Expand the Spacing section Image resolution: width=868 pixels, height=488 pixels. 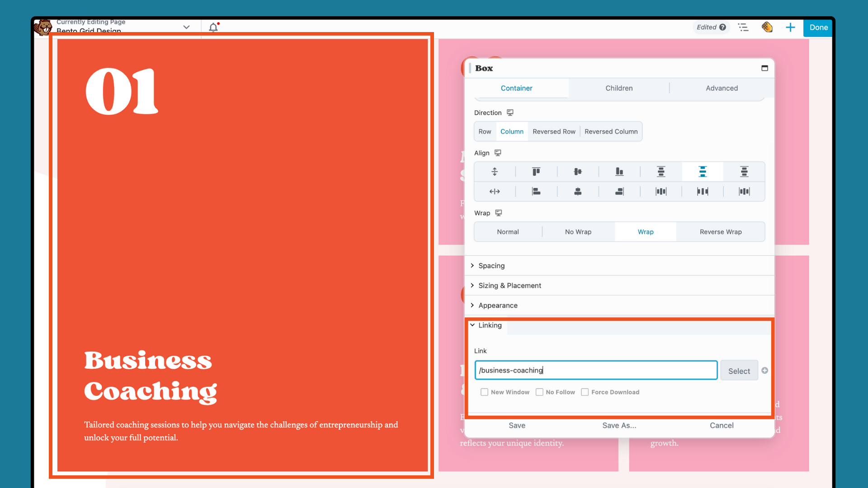[491, 266]
